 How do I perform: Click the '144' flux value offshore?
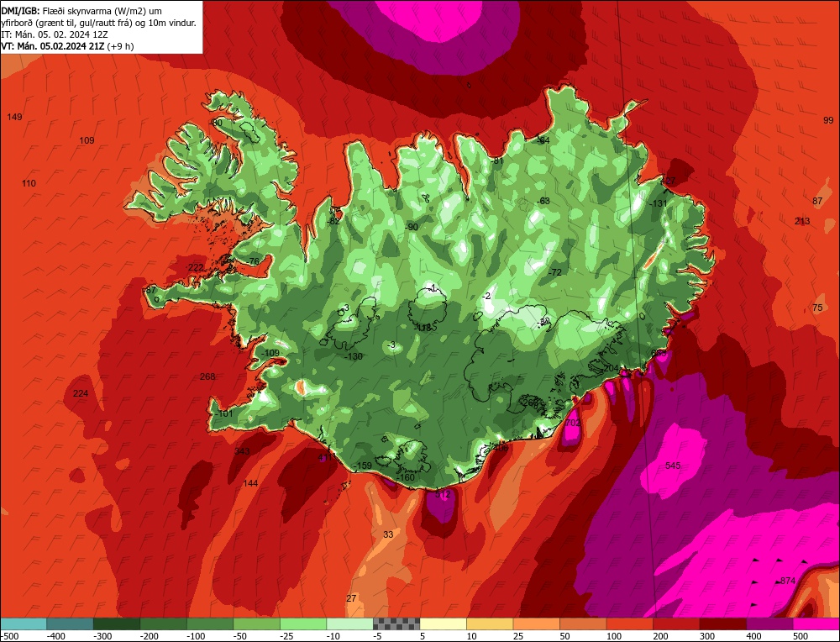coord(250,483)
